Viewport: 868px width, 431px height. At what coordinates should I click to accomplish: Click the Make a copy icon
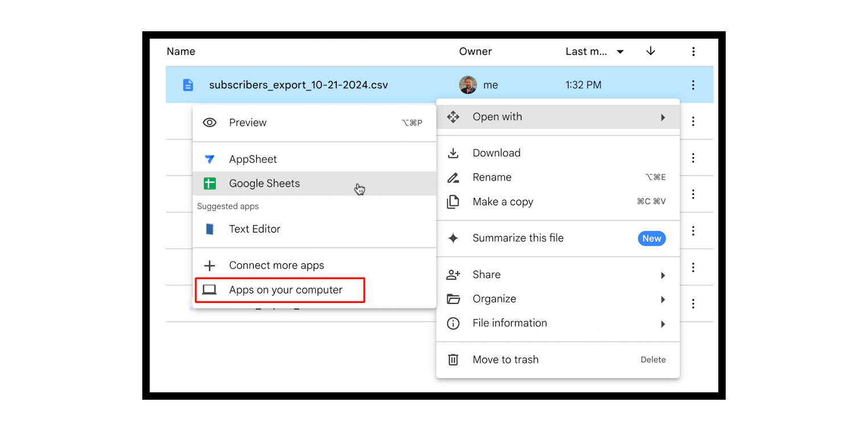pyautogui.click(x=453, y=201)
